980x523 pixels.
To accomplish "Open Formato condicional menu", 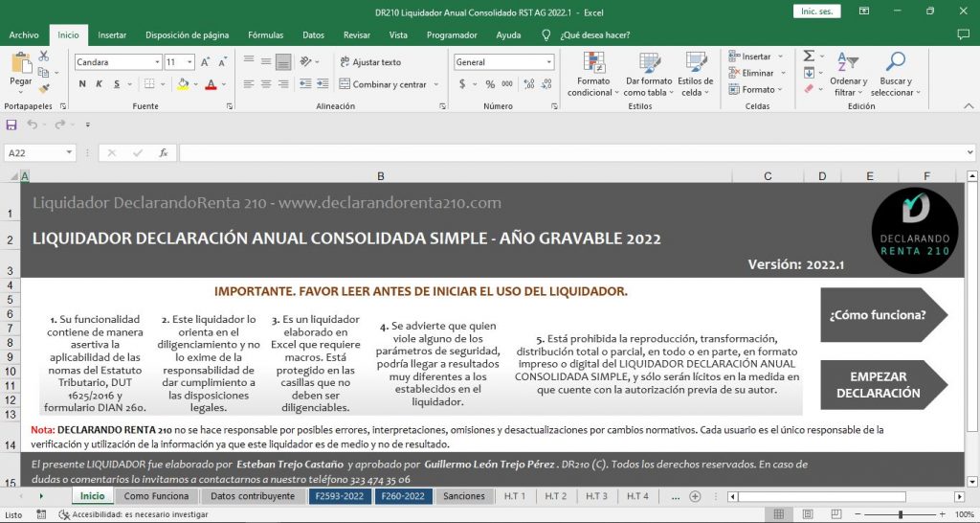I will tap(593, 75).
